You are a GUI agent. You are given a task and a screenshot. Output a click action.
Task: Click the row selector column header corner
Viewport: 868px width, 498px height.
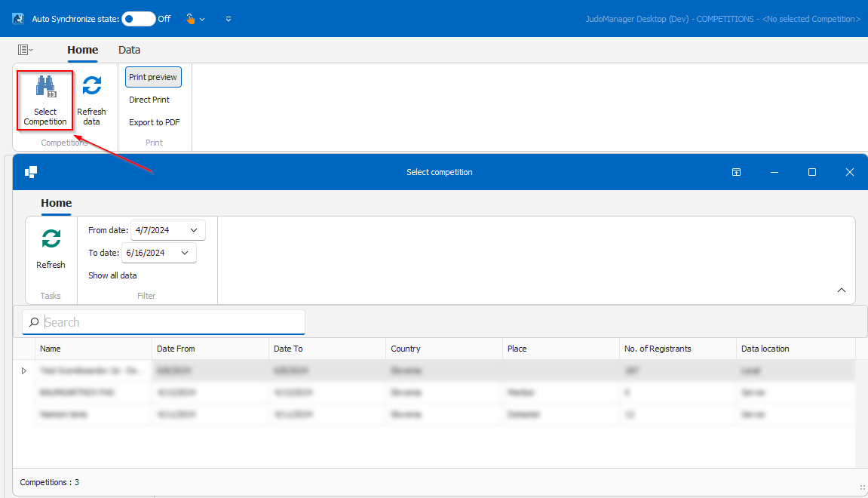(x=24, y=349)
